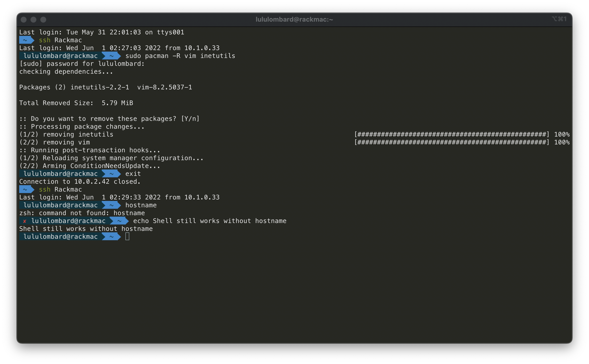
Task: Select the zsh: command not found: hostname line
Action: pyautogui.click(x=82, y=213)
